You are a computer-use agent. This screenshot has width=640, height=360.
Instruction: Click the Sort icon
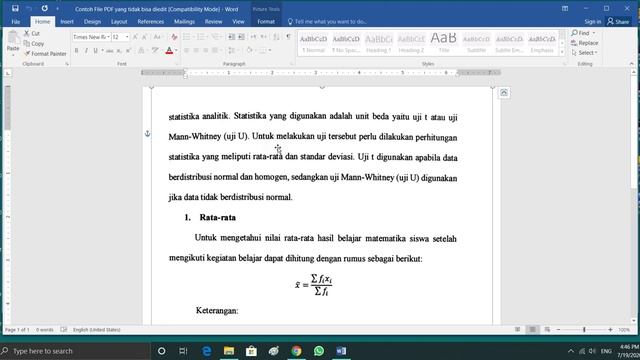(276, 37)
